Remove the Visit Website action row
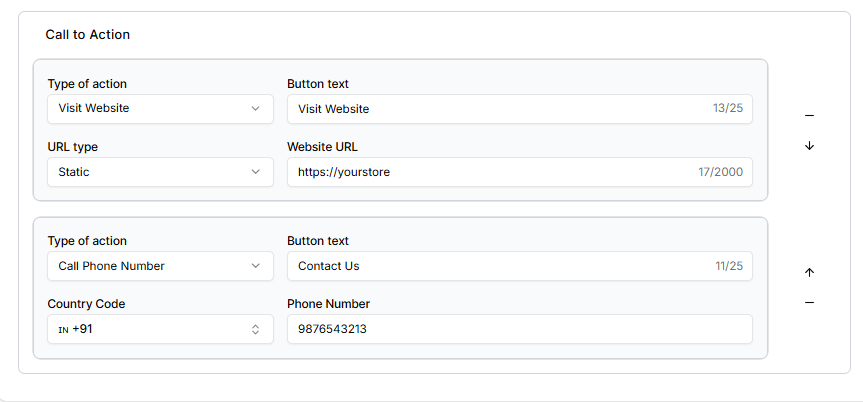The height and width of the screenshot is (402, 863). point(809,116)
